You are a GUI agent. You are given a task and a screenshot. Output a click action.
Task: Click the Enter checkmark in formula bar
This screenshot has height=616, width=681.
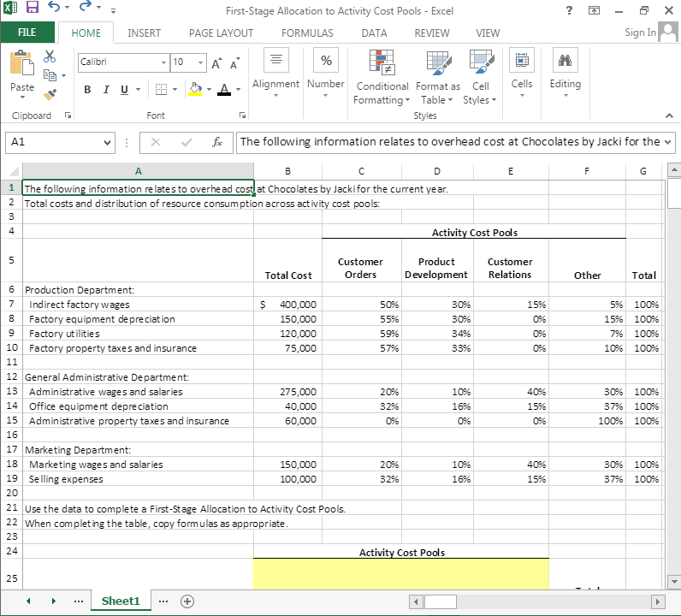pyautogui.click(x=187, y=142)
